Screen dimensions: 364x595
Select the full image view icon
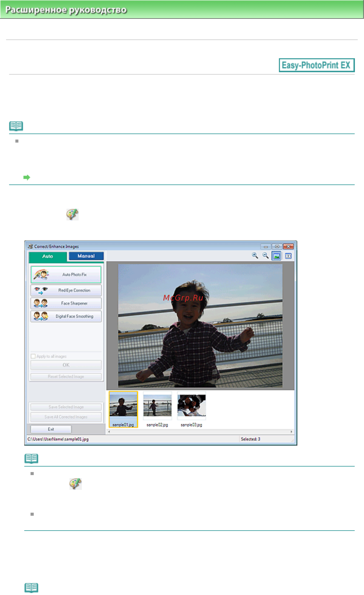point(276,256)
